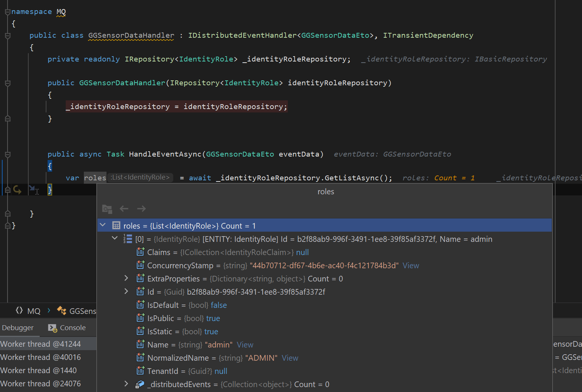
Task: Expand the Id Guid node
Action: 127,291
